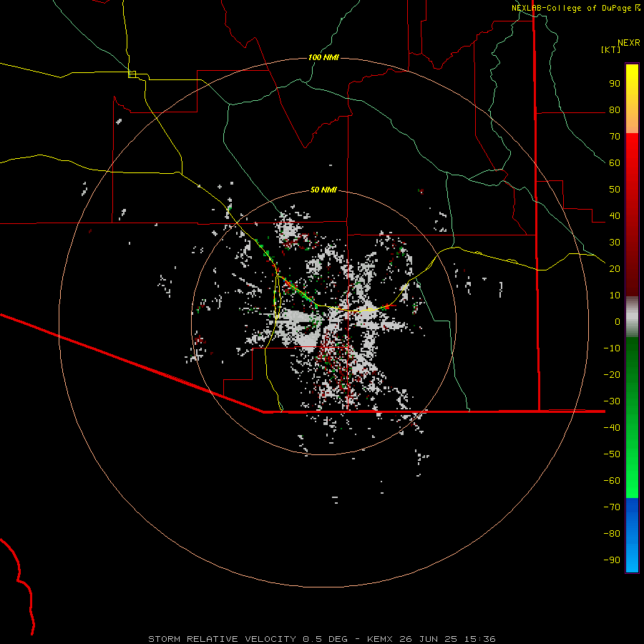
Task: Click the orange segment of the color bar
Action: pyautogui.click(x=632, y=122)
